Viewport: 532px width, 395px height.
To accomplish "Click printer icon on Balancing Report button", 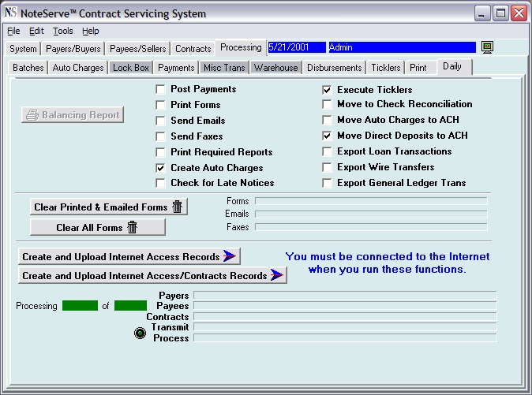I will tap(32, 115).
